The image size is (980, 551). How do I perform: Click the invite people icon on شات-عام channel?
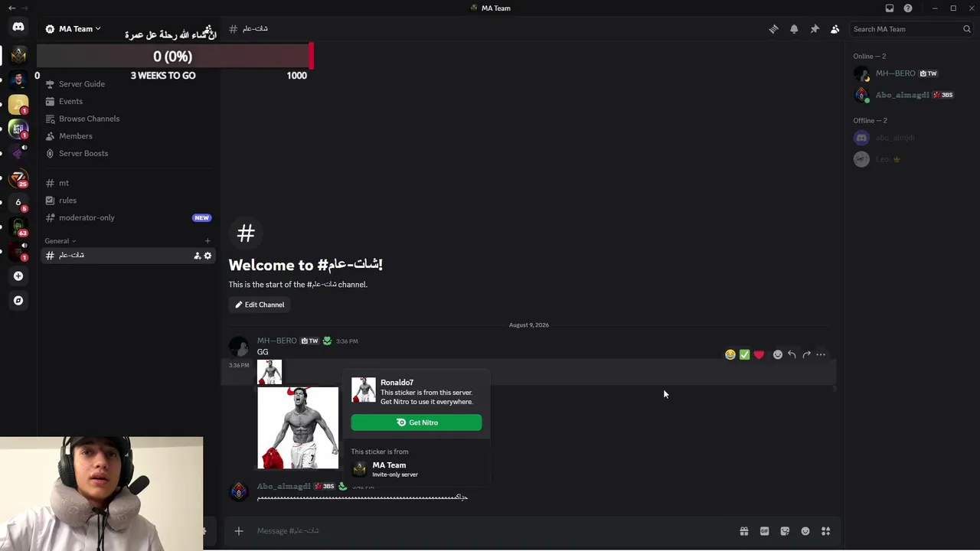(198, 256)
